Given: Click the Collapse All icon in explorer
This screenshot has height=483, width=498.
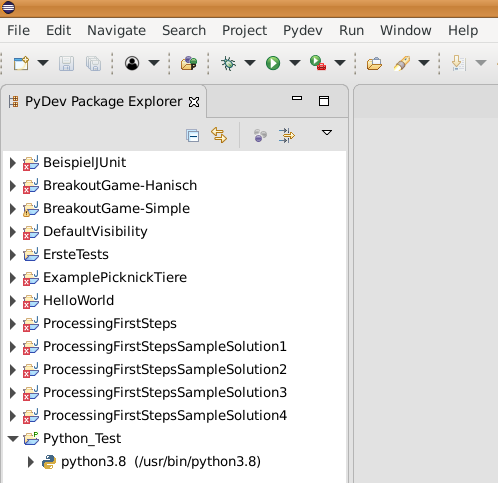Looking at the screenshot, I should click(193, 135).
